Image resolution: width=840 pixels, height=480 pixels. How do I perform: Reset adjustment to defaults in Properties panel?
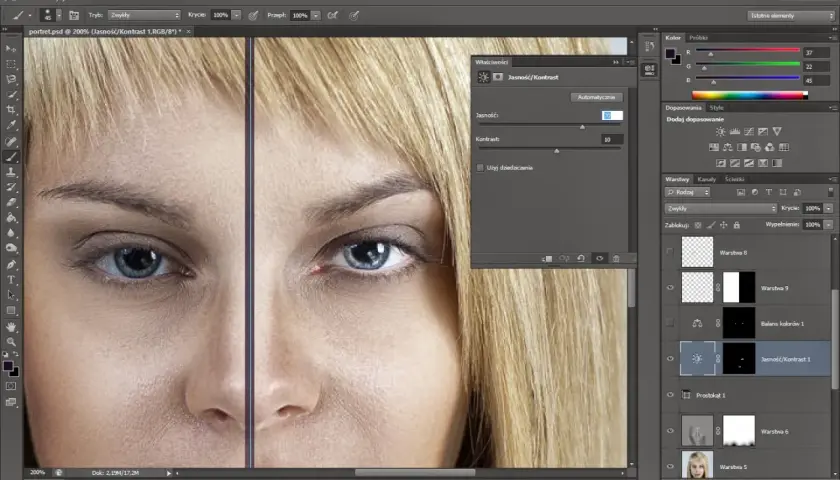(x=581, y=259)
